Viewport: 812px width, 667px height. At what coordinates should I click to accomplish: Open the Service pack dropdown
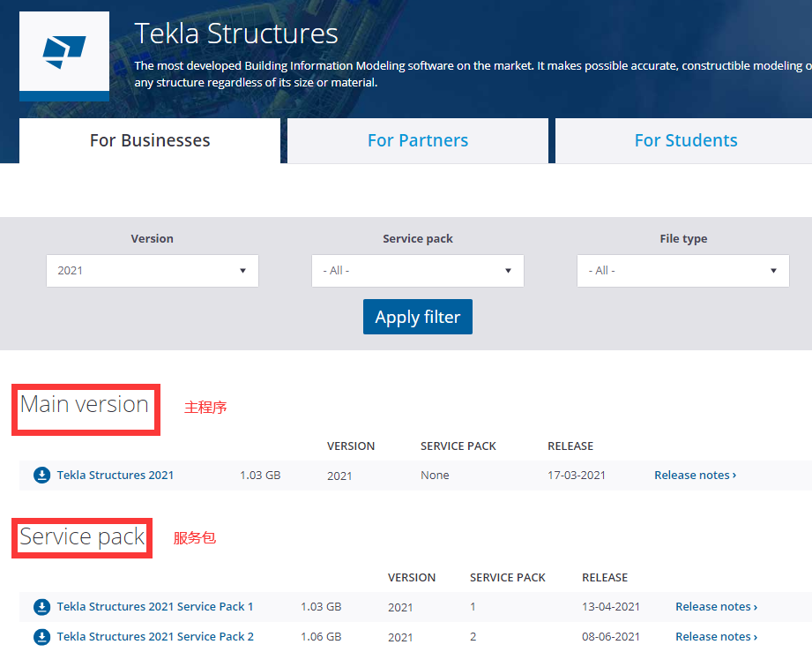pyautogui.click(x=417, y=270)
